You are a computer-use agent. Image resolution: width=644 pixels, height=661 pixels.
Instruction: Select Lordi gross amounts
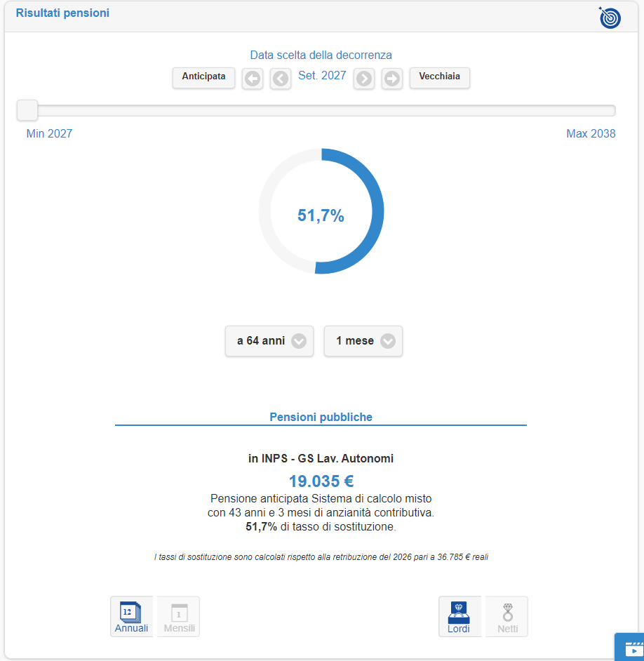tap(459, 616)
